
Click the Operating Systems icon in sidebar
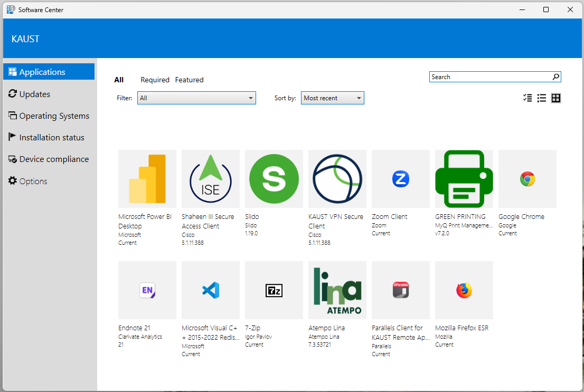[x=12, y=116]
